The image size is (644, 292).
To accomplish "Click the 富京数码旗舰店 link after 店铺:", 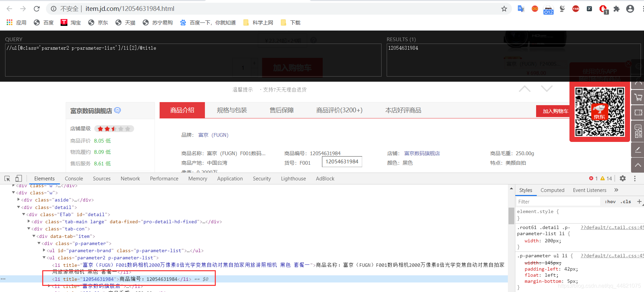I will click(x=422, y=153).
